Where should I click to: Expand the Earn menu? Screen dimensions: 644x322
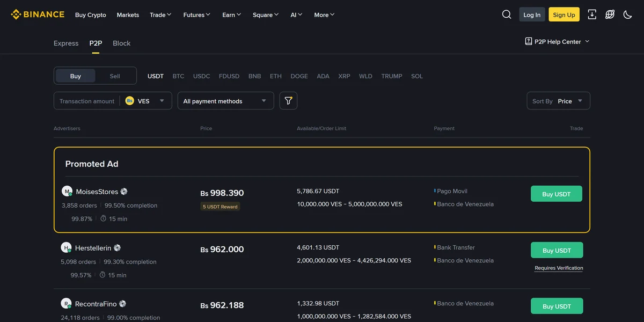click(x=232, y=14)
